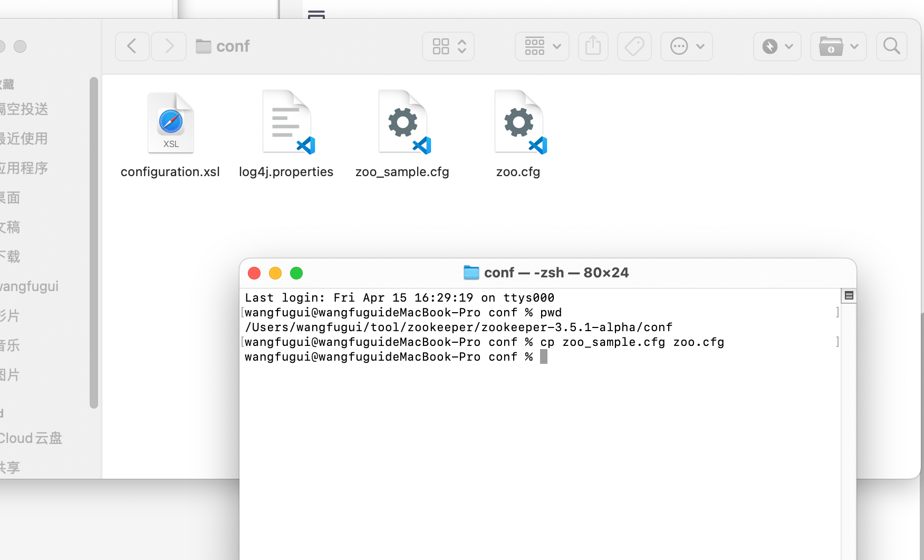Open AirDrop (隔空投送) in the Finder sidebar
The image size is (924, 560).
tap(24, 109)
